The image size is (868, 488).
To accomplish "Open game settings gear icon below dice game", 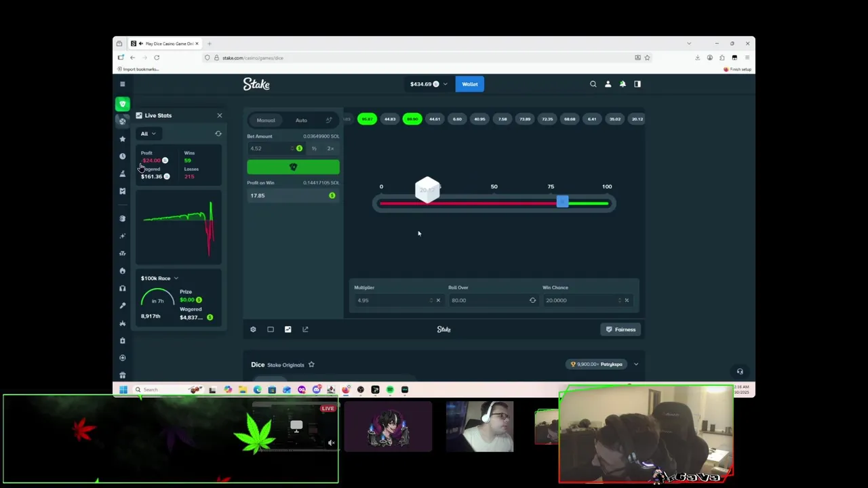I will click(253, 329).
